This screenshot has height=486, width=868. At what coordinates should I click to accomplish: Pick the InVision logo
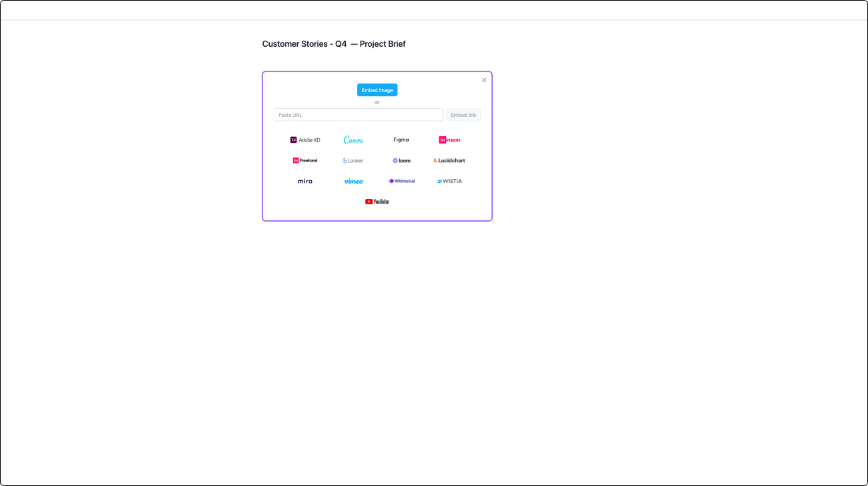449,140
